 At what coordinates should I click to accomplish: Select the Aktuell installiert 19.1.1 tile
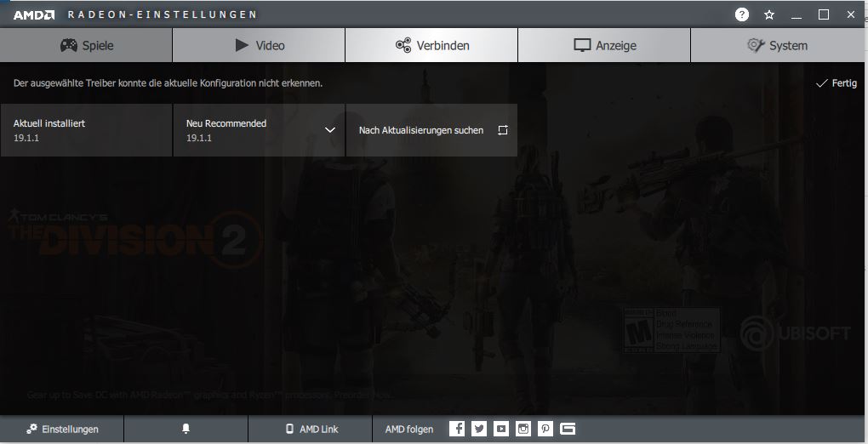pyautogui.click(x=86, y=130)
